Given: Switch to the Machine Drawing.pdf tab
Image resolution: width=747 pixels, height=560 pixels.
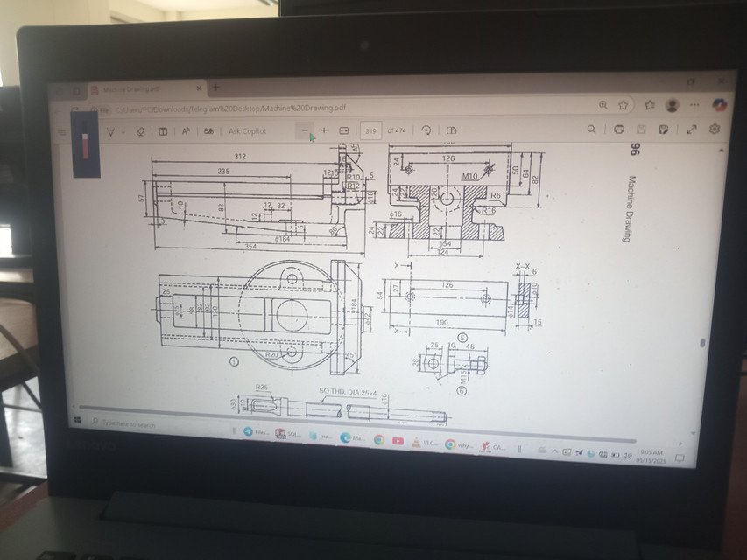Looking at the screenshot, I should (131, 88).
